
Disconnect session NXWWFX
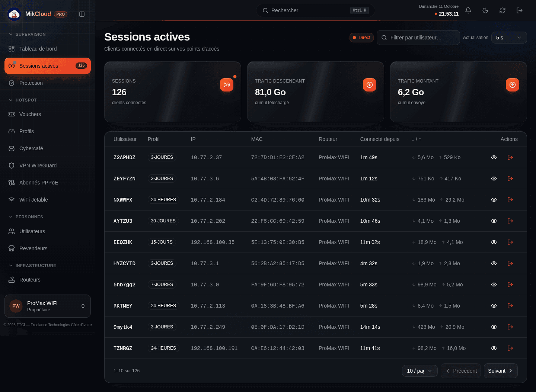[510, 200]
